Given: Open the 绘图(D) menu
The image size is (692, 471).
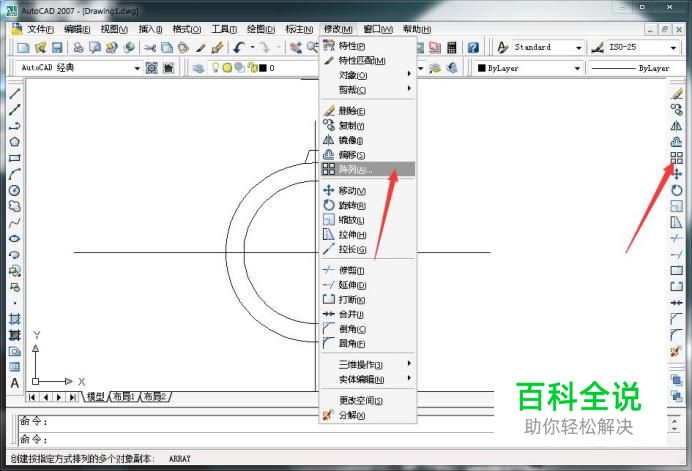Looking at the screenshot, I should click(x=261, y=29).
